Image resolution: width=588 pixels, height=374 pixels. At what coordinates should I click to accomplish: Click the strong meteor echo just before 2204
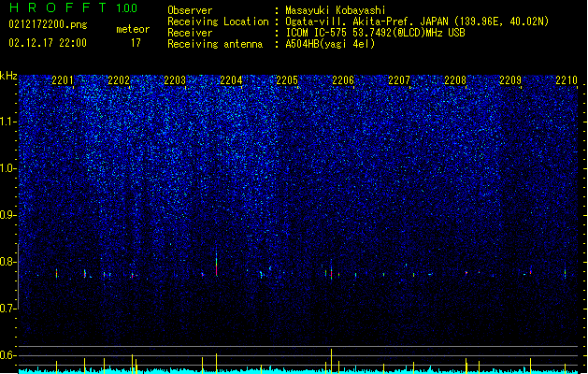click(216, 265)
